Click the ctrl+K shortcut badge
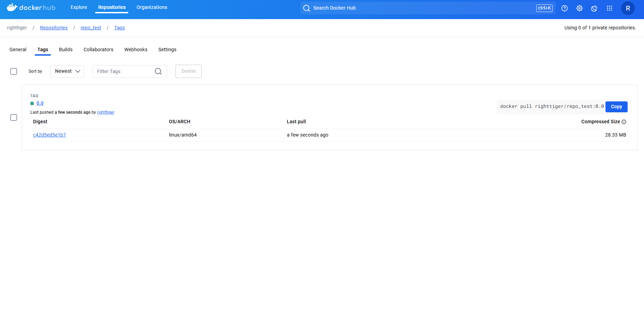The width and height of the screenshot is (644, 325). pos(544,8)
